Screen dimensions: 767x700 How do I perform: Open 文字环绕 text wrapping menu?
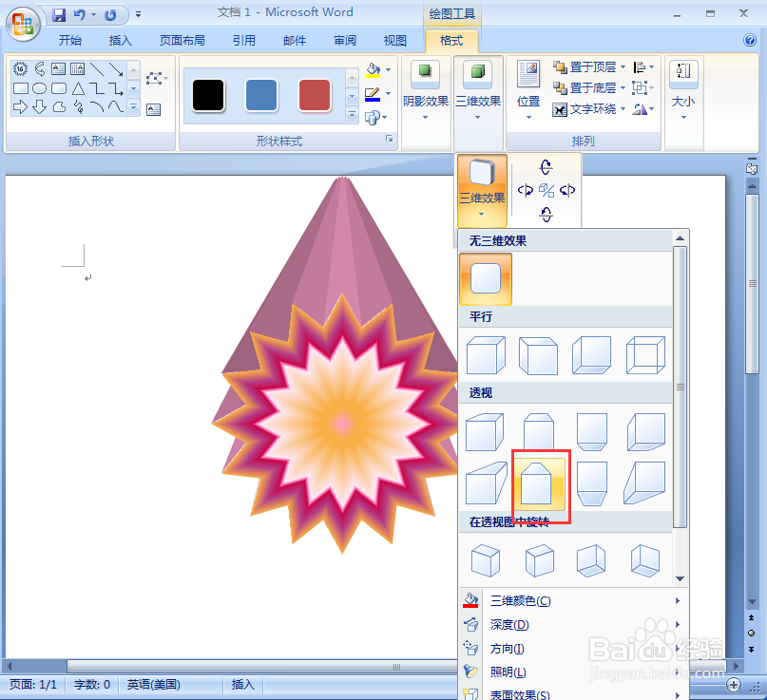(x=589, y=109)
